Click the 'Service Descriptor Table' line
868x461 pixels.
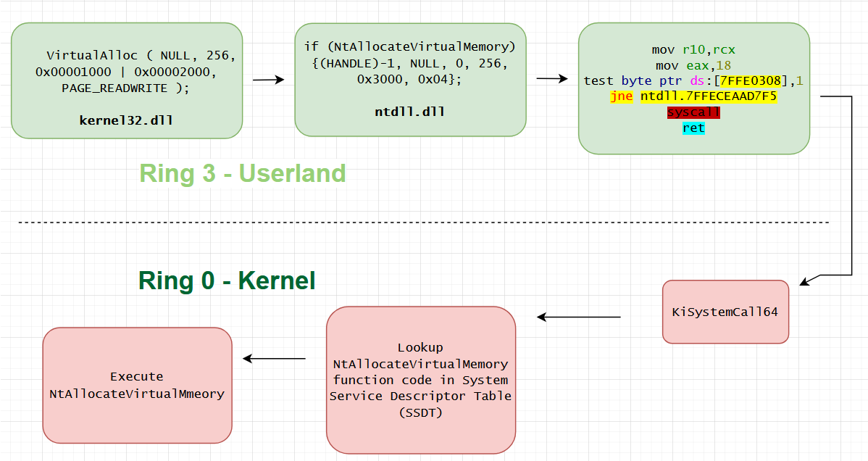point(421,396)
